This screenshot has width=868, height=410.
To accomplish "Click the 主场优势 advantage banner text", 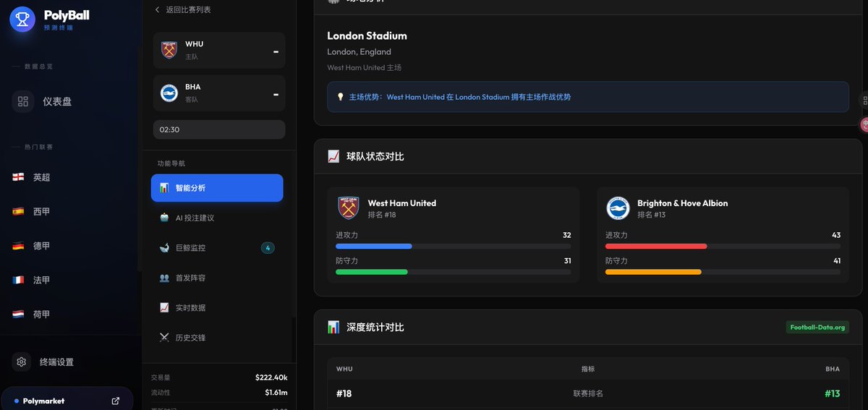I will 460,97.
